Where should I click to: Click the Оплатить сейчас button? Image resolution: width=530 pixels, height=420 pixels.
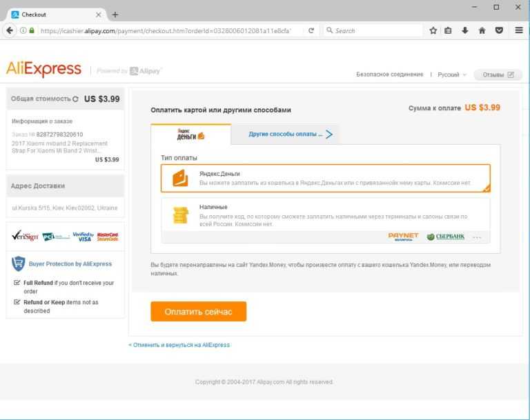199,311
